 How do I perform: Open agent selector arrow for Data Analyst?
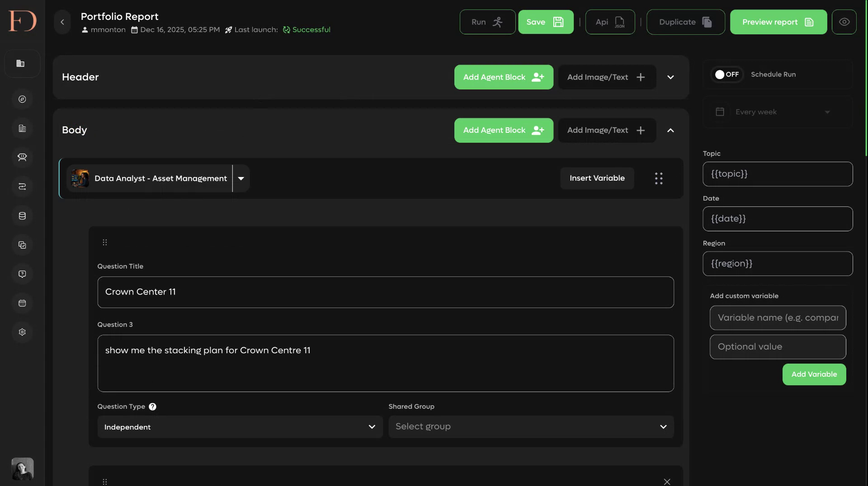pyautogui.click(x=241, y=179)
